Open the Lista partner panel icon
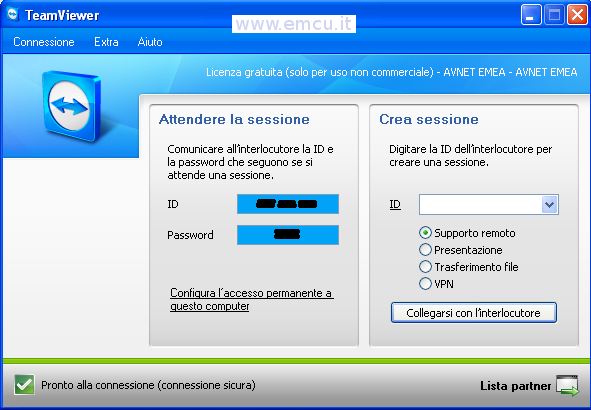The image size is (591, 410). pos(568,386)
